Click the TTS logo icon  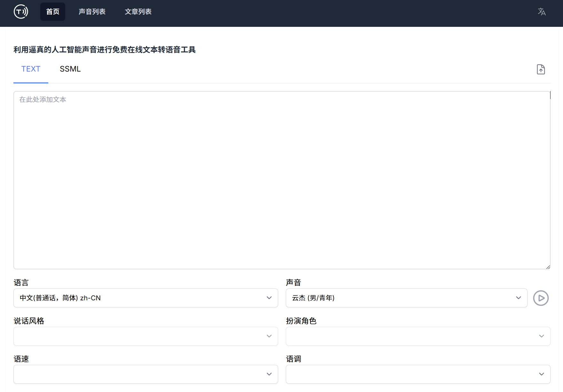click(21, 12)
